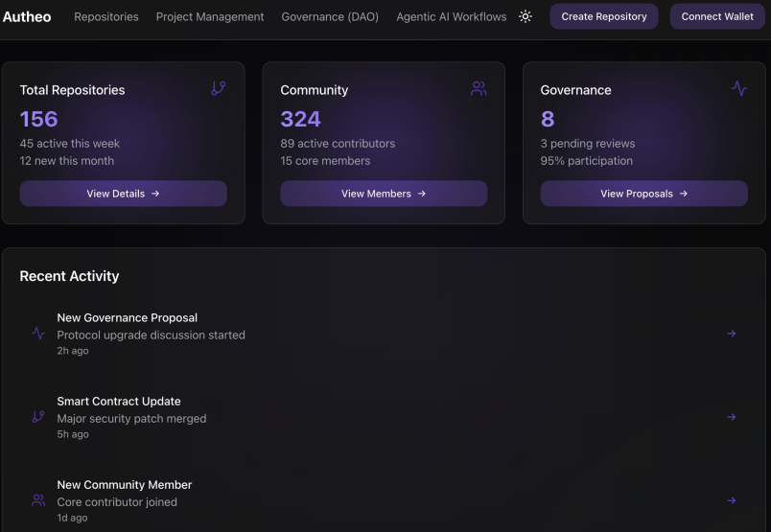Open the Repositories nav item
Screen dimensions: 771x532
point(106,16)
